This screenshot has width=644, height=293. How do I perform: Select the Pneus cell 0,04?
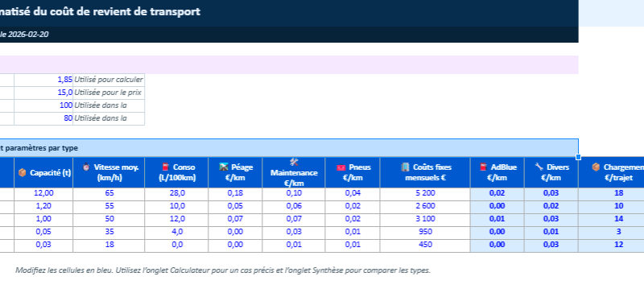[353, 193]
